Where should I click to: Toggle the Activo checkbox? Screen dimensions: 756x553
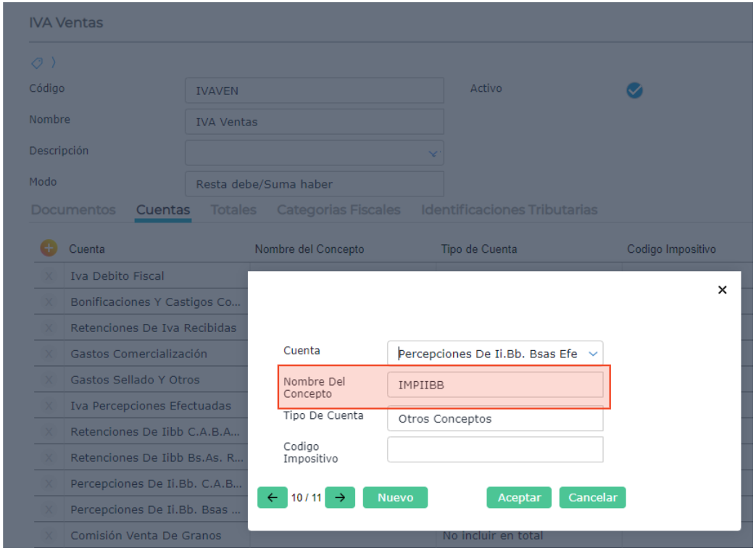pos(634,91)
